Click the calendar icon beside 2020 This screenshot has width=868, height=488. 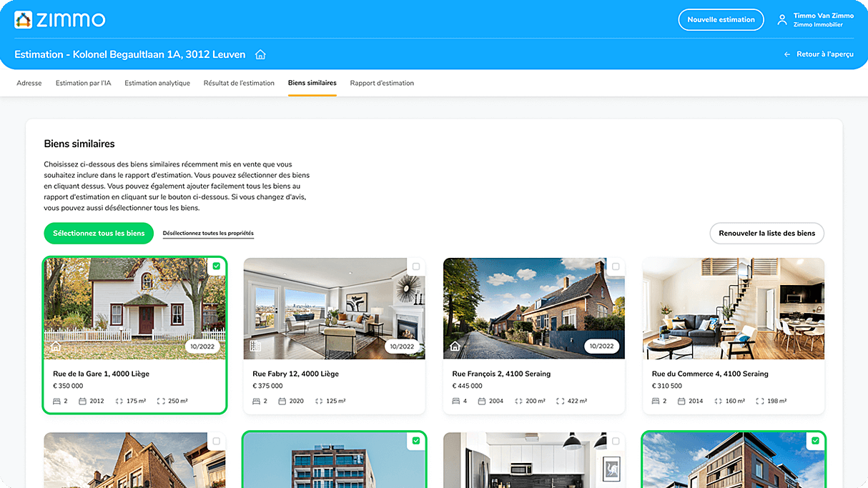pyautogui.click(x=282, y=401)
